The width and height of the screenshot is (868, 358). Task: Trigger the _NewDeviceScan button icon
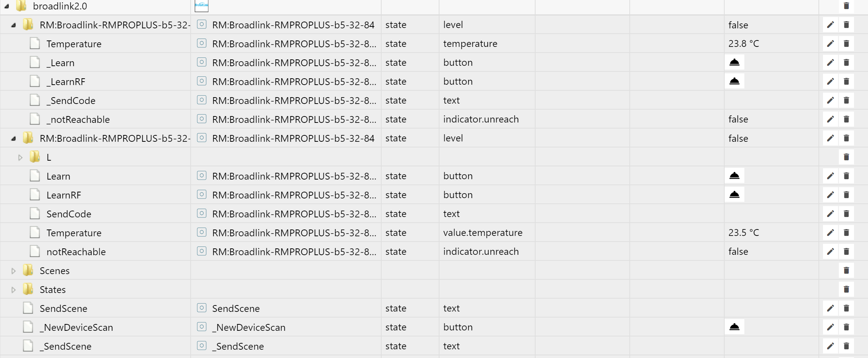click(x=734, y=327)
